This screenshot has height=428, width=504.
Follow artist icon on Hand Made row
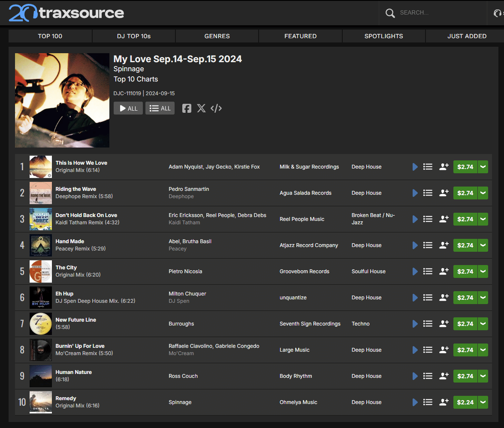point(444,245)
